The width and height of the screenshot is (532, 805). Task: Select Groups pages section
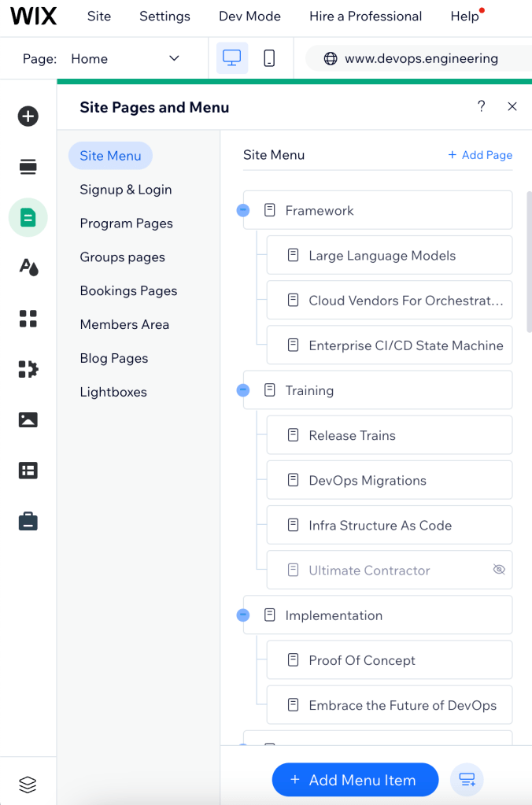(122, 257)
